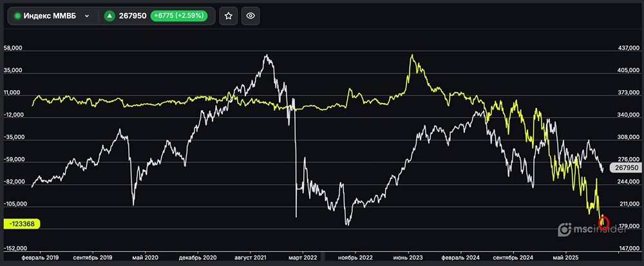The image size is (644, 266).
Task: Click the май 2025 date label
Action: tap(566, 258)
